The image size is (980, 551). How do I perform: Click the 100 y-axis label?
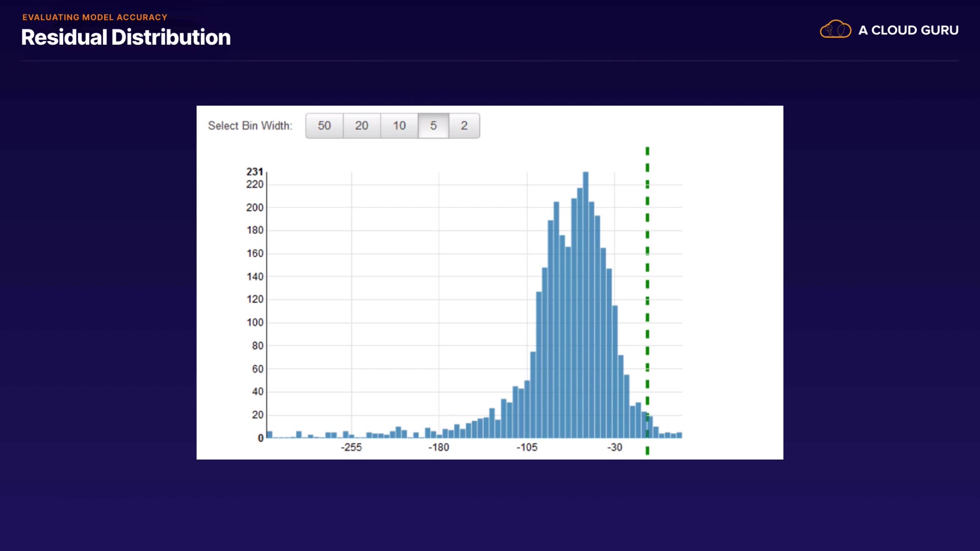(x=255, y=322)
